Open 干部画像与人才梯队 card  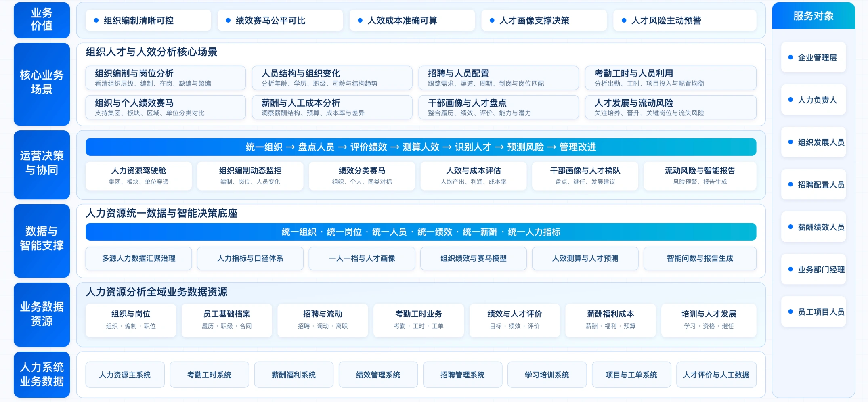585,176
